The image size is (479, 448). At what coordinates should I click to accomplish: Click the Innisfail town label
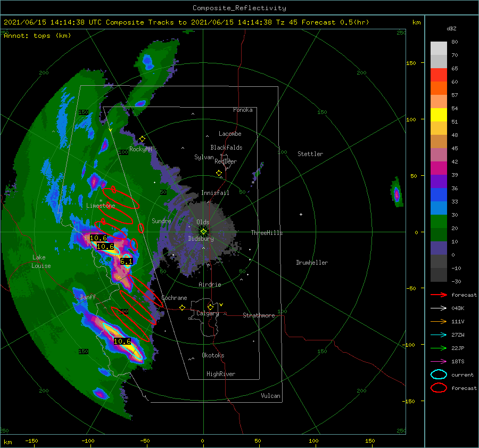pos(216,193)
